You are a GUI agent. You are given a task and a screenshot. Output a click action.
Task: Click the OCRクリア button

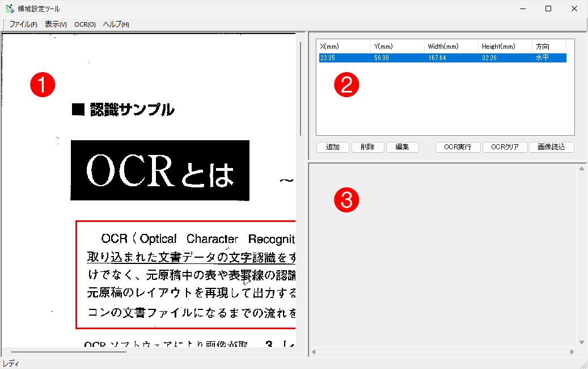(505, 147)
